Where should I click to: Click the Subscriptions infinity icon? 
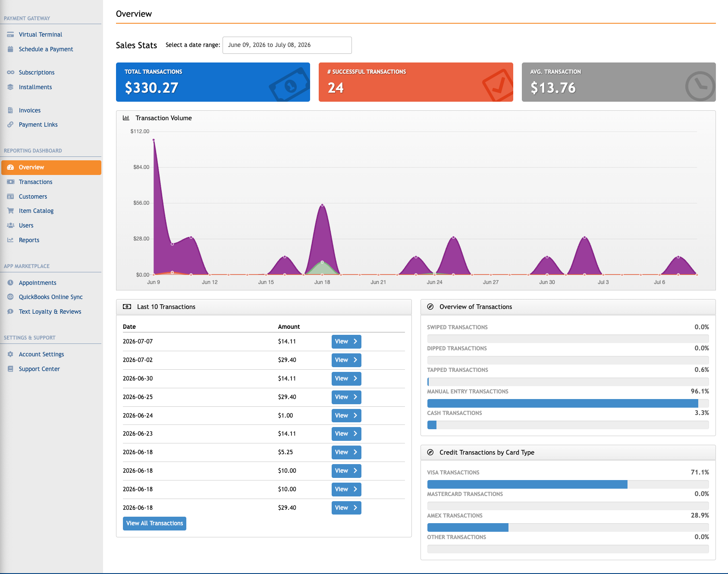pyautogui.click(x=10, y=72)
